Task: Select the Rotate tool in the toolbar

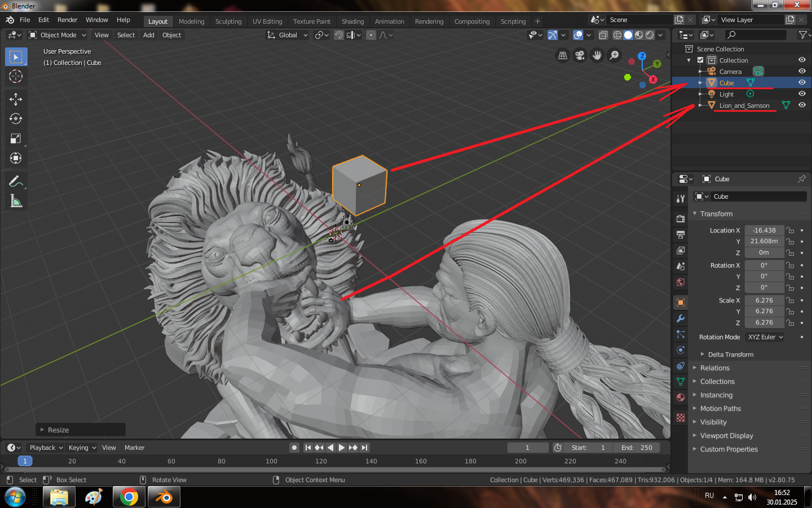Action: coord(16,119)
